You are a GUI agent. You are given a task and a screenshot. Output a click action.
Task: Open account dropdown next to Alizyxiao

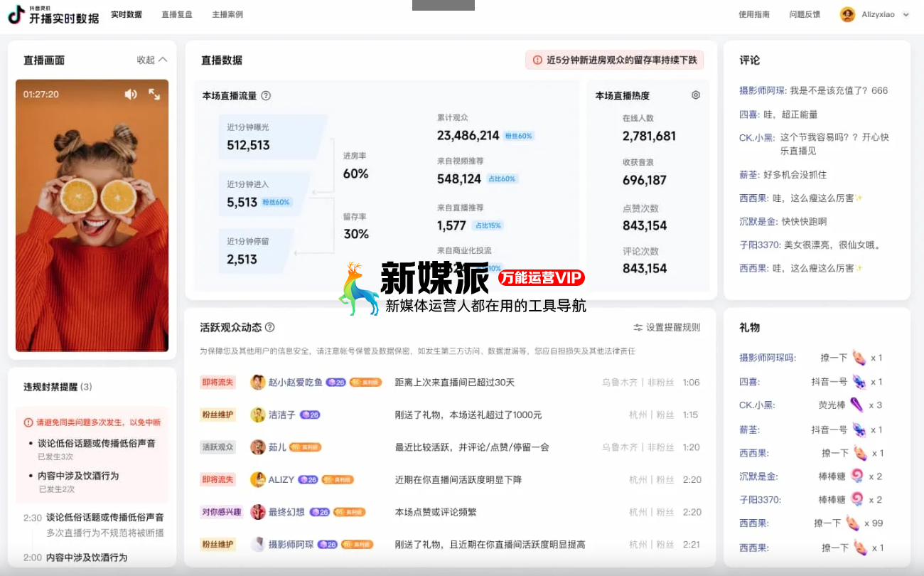click(x=906, y=14)
